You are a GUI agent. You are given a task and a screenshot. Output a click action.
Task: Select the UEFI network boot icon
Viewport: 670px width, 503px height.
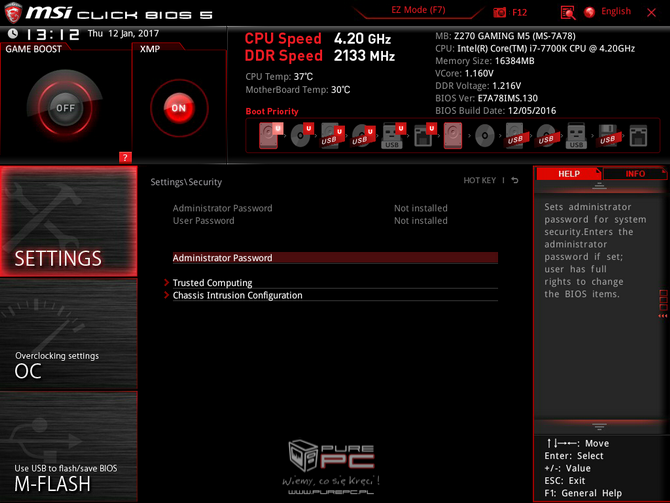(425, 135)
